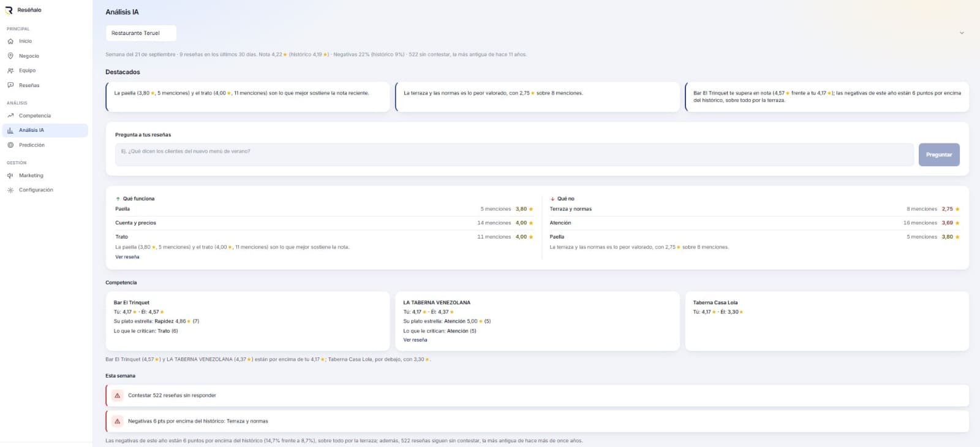
Task: Open the Reseñas page
Action: pos(45,85)
